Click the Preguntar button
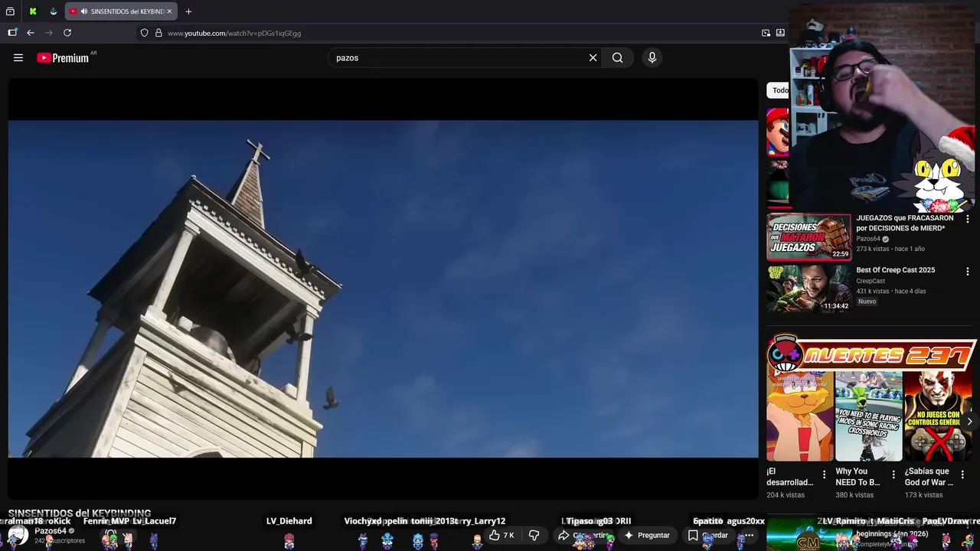 [x=647, y=535]
